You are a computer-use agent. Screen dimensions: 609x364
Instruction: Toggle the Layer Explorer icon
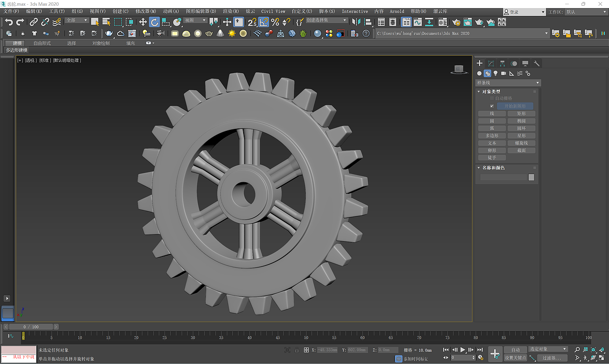coord(393,22)
